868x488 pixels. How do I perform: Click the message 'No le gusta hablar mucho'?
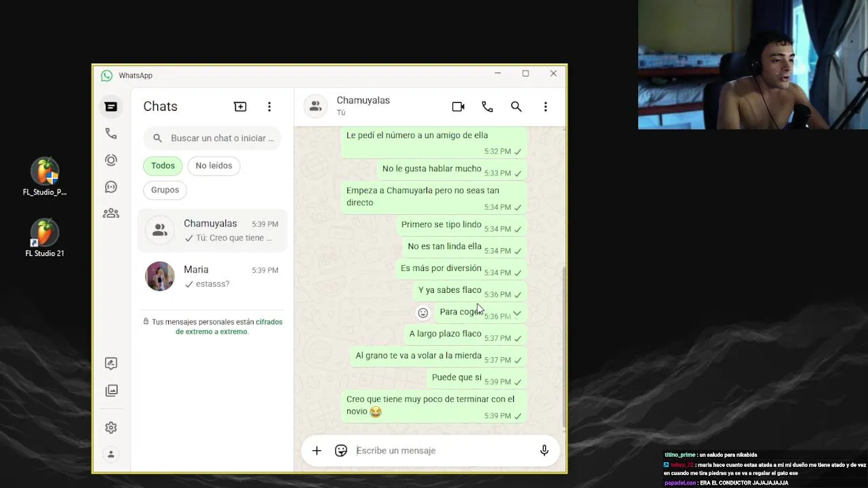[452, 169]
